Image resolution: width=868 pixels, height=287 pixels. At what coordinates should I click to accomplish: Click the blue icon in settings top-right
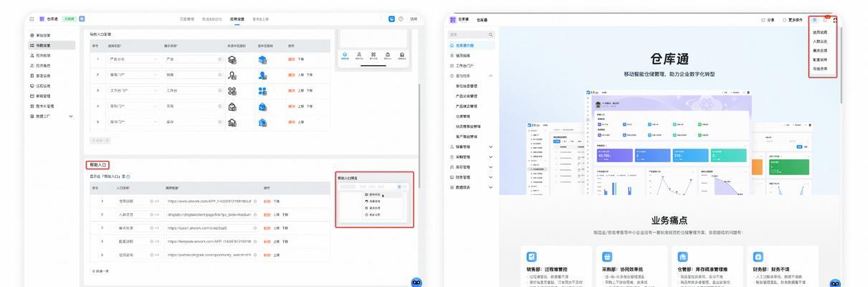point(391,19)
